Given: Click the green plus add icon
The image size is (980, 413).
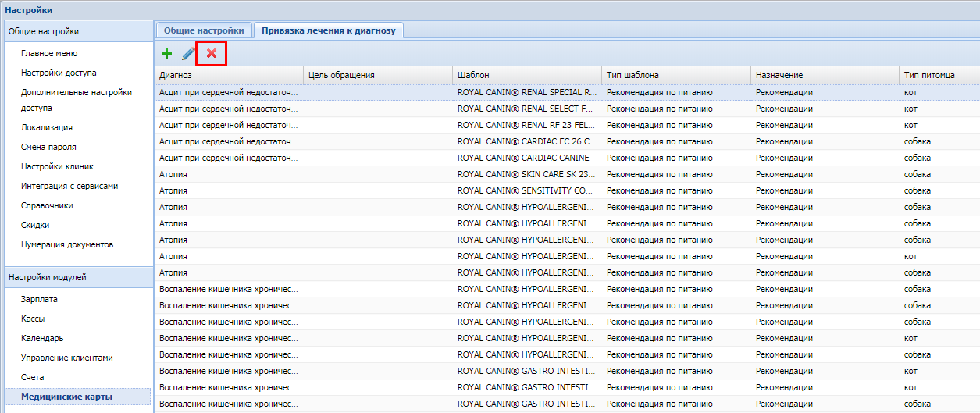Looking at the screenshot, I should coord(166,54).
